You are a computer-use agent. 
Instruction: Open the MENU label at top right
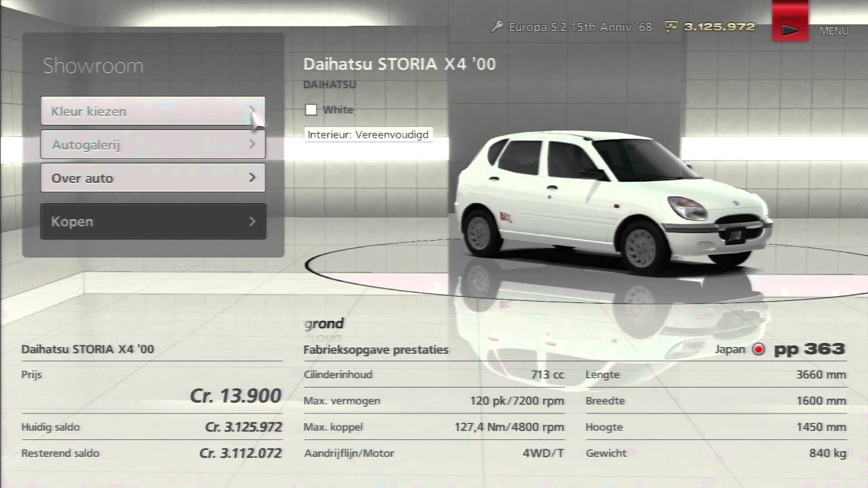click(x=833, y=30)
